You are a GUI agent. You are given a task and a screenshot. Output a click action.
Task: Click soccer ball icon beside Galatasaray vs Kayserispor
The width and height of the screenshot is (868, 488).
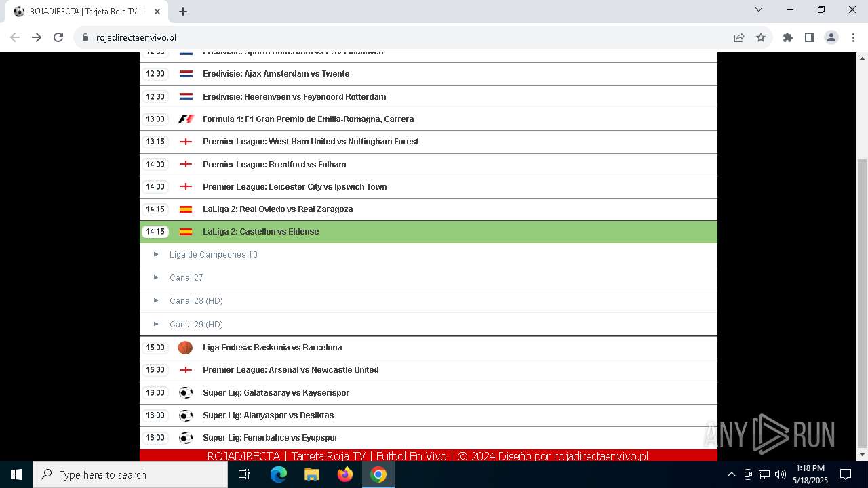coord(186,393)
